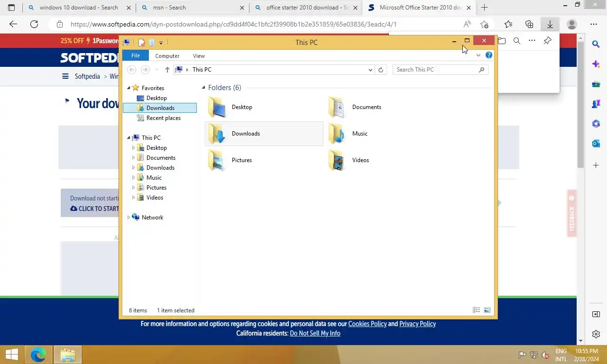Open the Edge profile avatar

click(x=572, y=24)
